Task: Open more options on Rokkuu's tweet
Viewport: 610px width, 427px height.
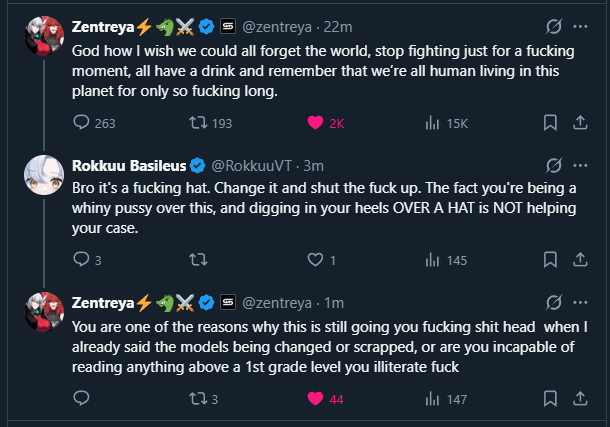Action: tap(582, 165)
